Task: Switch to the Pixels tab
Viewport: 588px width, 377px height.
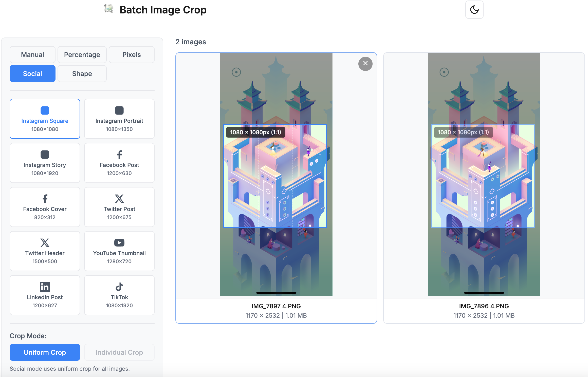Action: point(131,54)
